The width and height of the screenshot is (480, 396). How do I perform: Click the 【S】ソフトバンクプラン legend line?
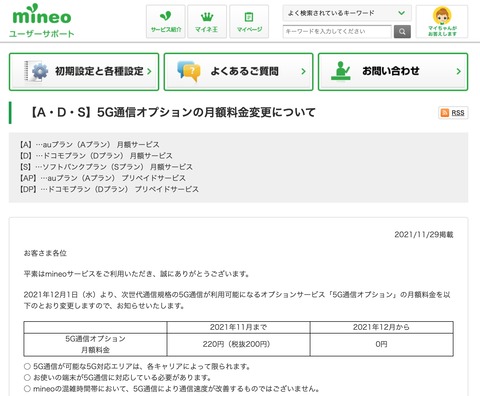106,167
